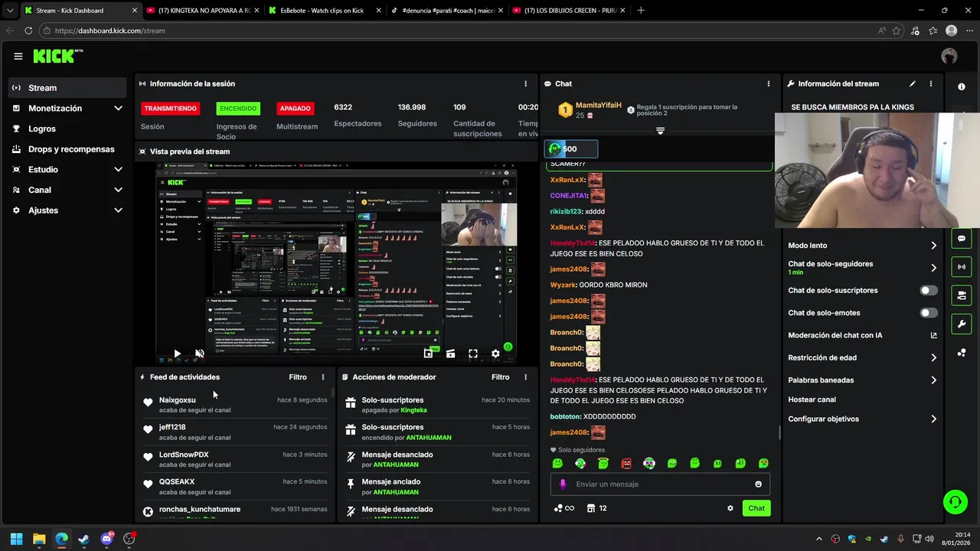Click the Naixgoxsu follower entry
980x551 pixels.
pos(236,404)
